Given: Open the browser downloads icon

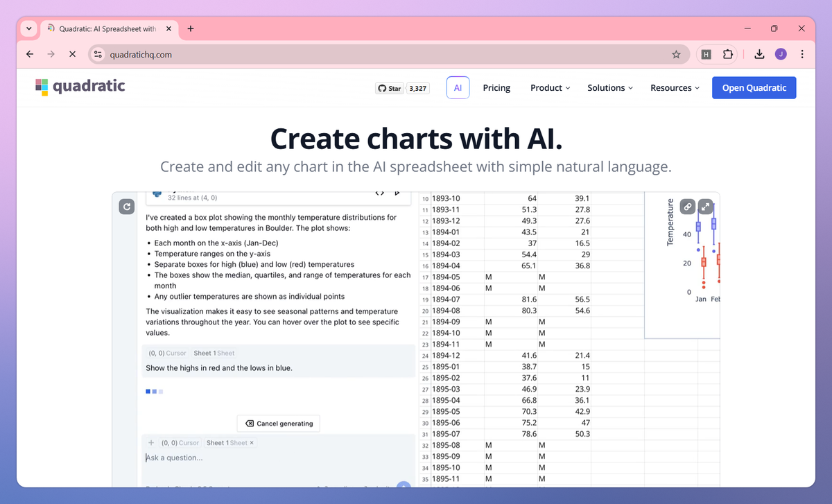Looking at the screenshot, I should [x=759, y=54].
